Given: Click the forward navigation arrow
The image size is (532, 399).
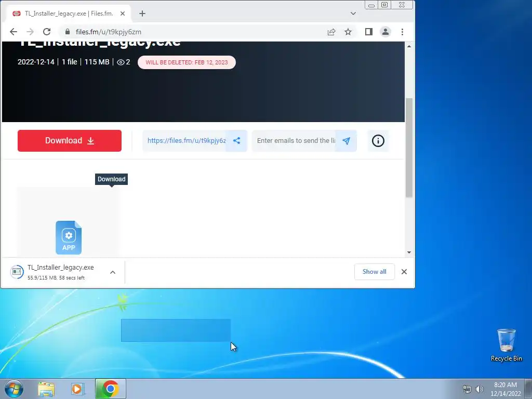Looking at the screenshot, I should 30,32.
